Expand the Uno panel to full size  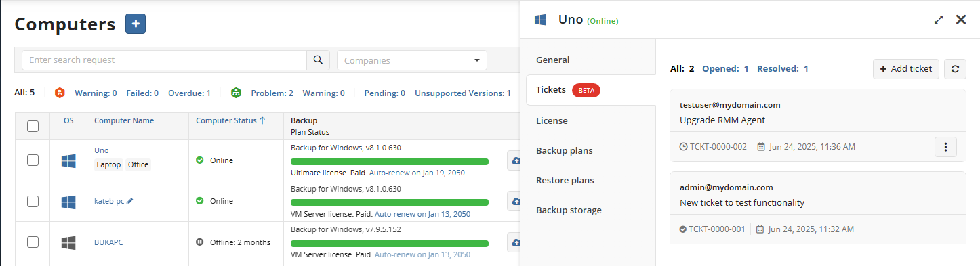click(939, 20)
